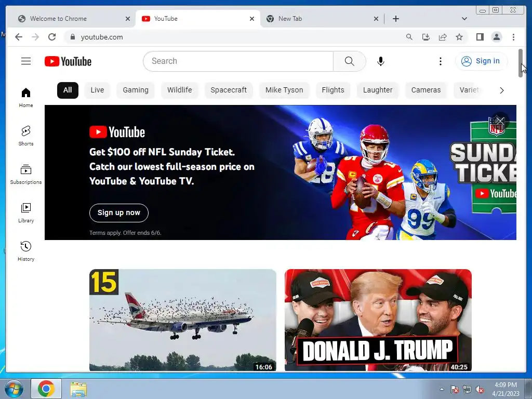The width and height of the screenshot is (532, 399).
Task: Close the New Tab tab
Action: (376, 19)
